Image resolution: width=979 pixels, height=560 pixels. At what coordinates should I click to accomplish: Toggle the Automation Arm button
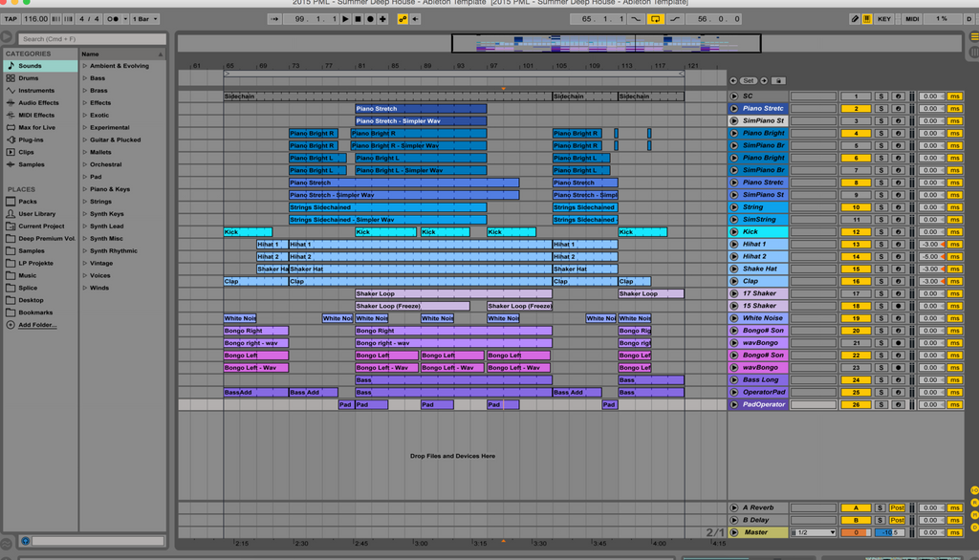[402, 19]
